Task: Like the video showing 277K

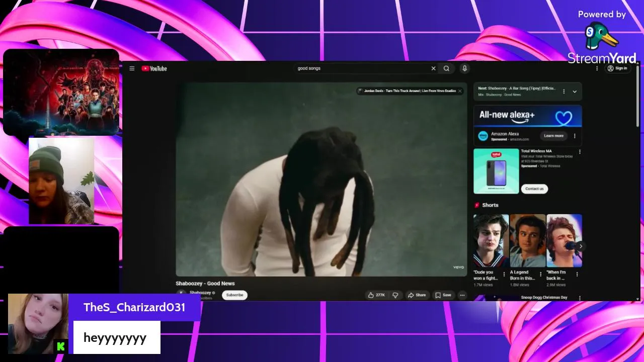Action: point(376,295)
